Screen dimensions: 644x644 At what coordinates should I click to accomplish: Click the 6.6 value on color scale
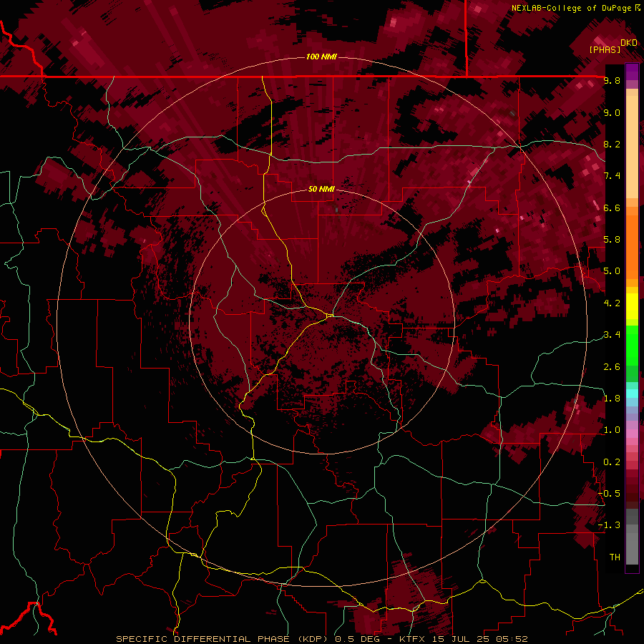coord(612,208)
